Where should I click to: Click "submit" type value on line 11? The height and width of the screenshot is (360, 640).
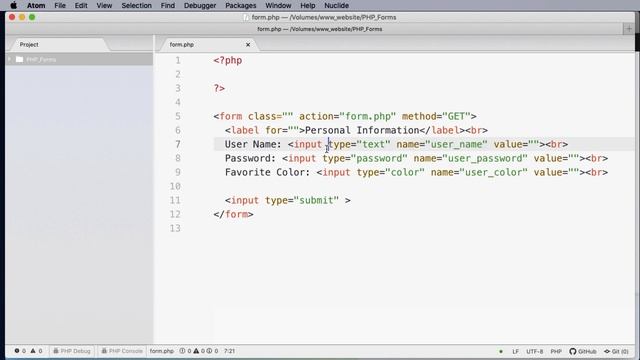coord(316,200)
